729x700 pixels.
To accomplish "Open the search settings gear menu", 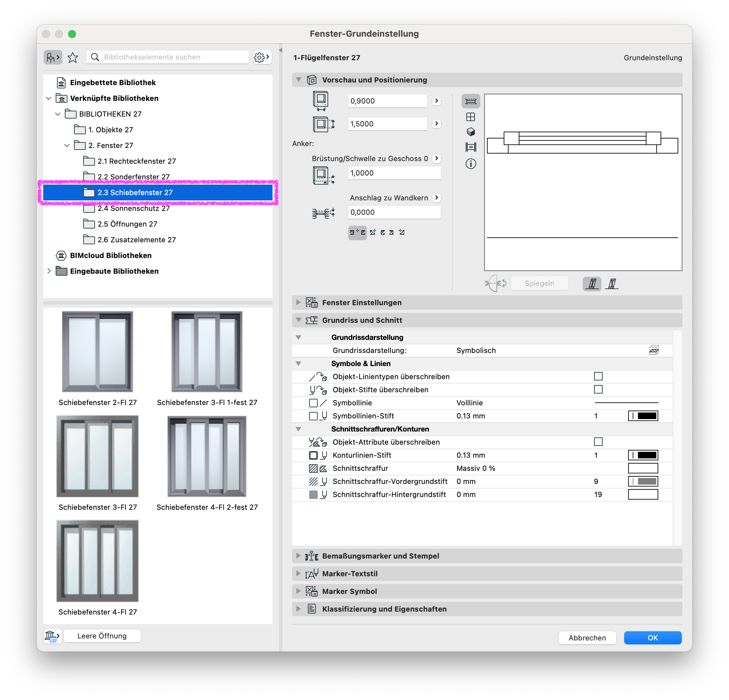I will click(x=262, y=57).
